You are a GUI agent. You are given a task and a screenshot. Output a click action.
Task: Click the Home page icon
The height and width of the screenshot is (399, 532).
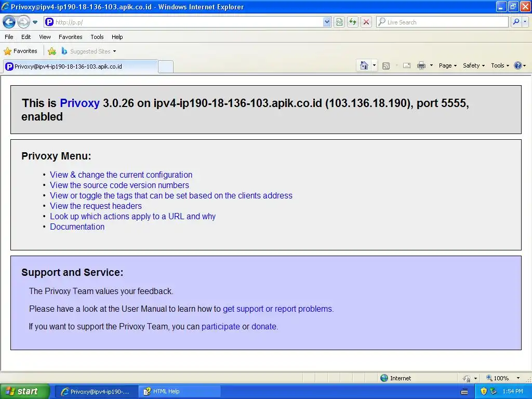364,65
